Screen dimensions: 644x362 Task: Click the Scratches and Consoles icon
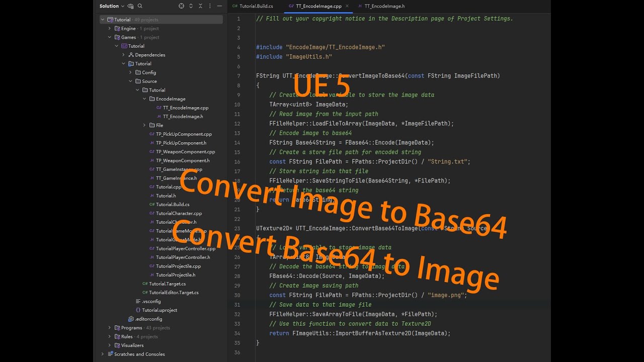pyautogui.click(x=110, y=354)
